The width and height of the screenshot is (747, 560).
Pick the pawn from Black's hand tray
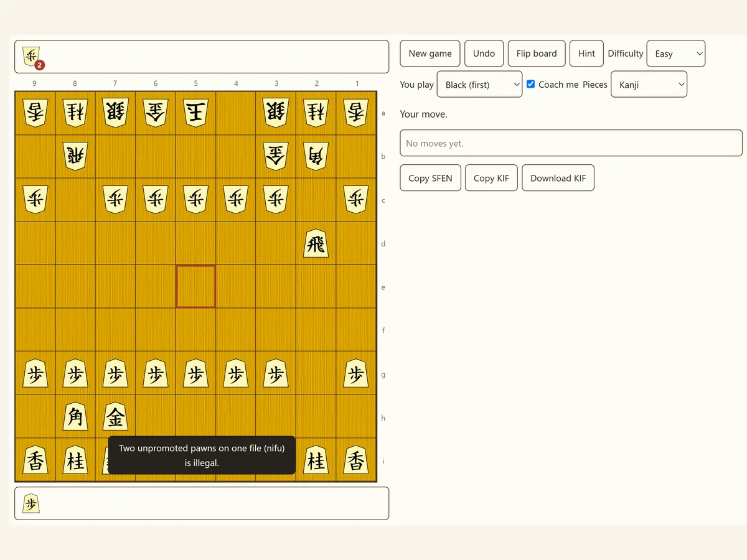31,503
